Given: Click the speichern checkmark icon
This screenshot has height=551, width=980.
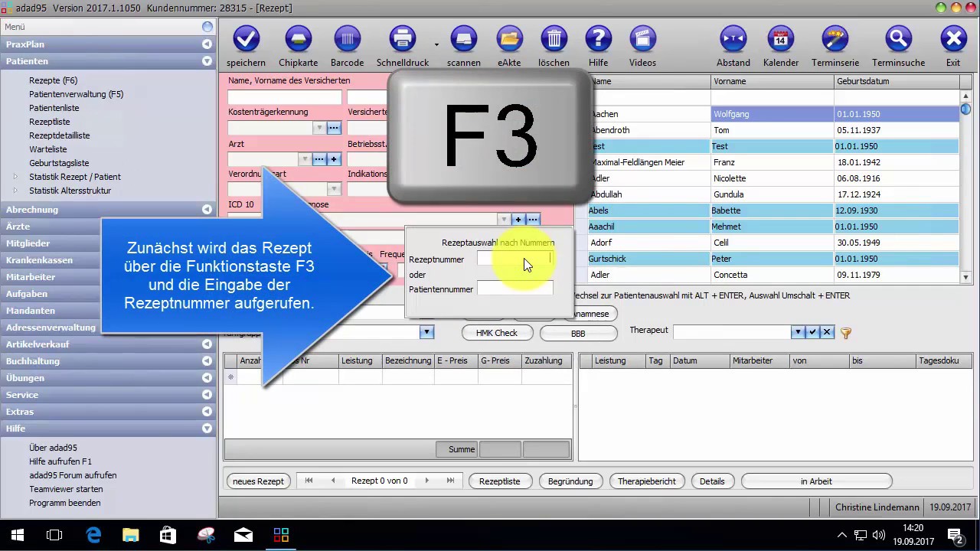Looking at the screenshot, I should click(x=246, y=39).
